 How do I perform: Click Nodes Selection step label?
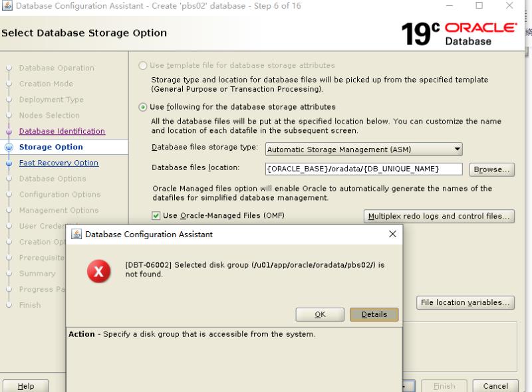click(49, 116)
